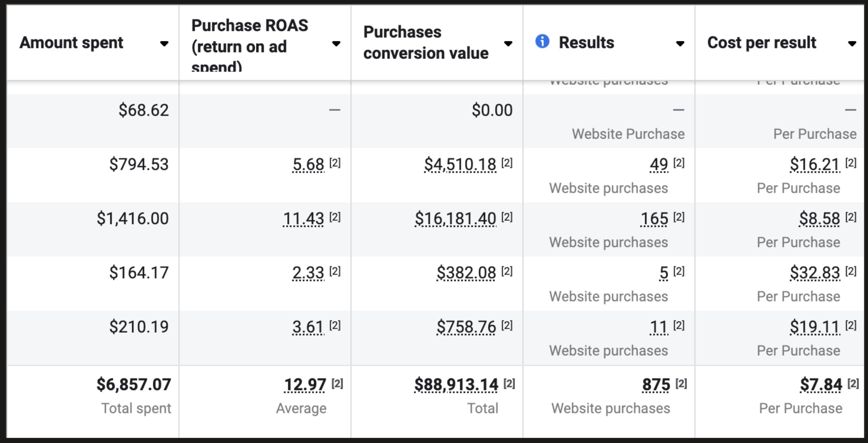Screen dimensions: 868x443
Task: Click $8.58 cost per purchase
Action: click(x=819, y=219)
